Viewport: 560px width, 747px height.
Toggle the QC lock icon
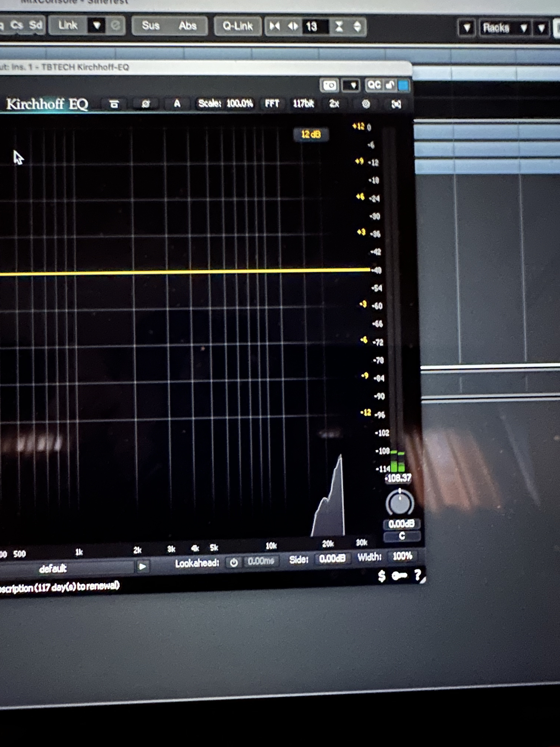pyautogui.click(x=390, y=85)
